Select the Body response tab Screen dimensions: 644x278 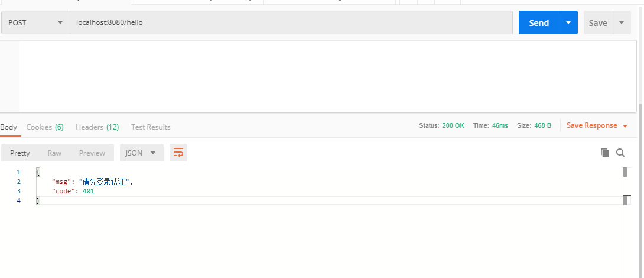click(x=8, y=127)
